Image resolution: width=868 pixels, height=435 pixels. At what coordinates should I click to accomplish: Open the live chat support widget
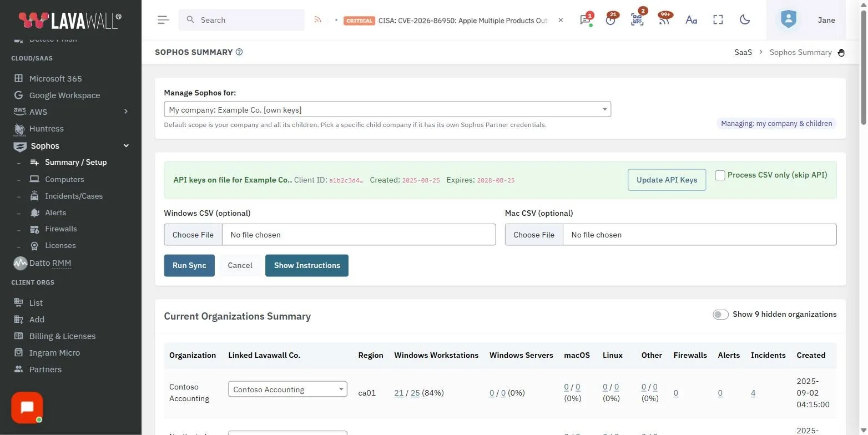(27, 408)
